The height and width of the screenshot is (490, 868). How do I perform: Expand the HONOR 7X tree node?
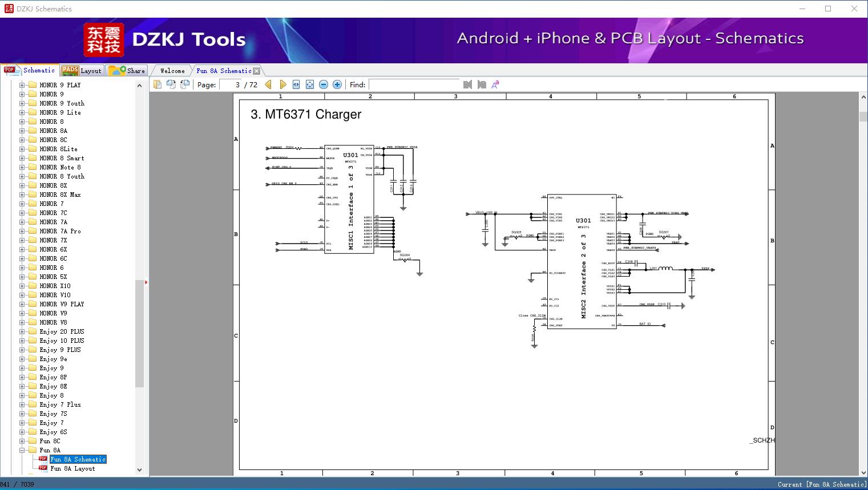coord(22,240)
